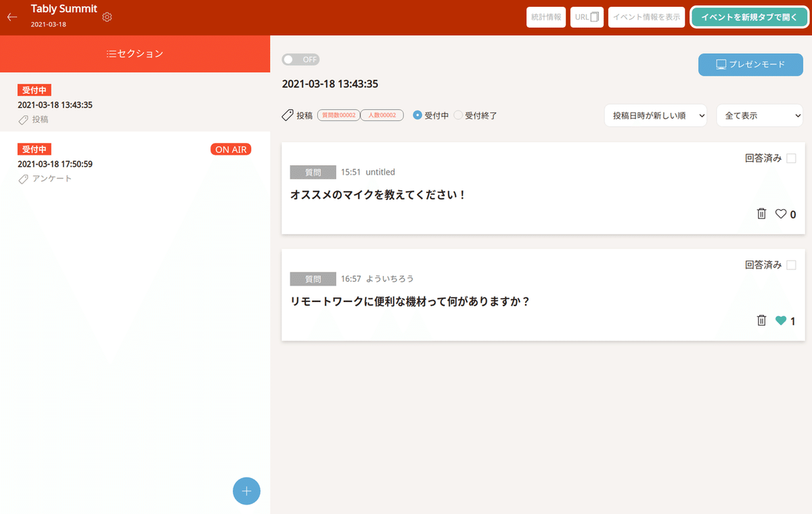Screen dimensions: 812x514
Task: Open the 投稿日時が新しい順 sort dropdown
Action: [655, 115]
